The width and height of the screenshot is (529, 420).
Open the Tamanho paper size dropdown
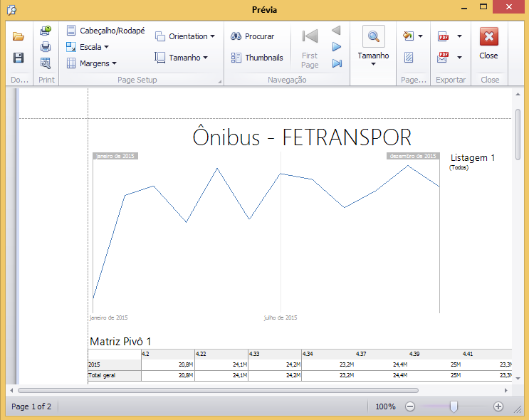181,58
